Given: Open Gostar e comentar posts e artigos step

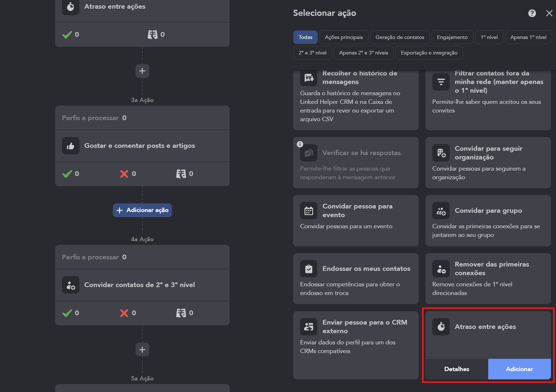Looking at the screenshot, I should coord(142,146).
